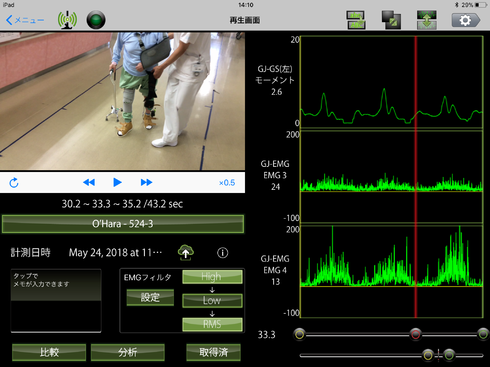Click the 分析 analysis button

pyautogui.click(x=128, y=352)
